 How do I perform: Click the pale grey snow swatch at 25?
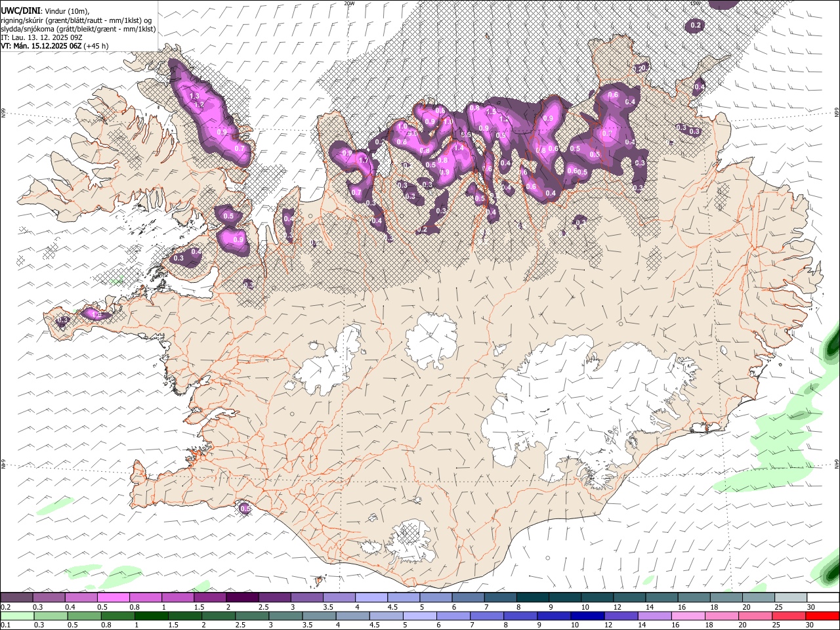click(790, 598)
